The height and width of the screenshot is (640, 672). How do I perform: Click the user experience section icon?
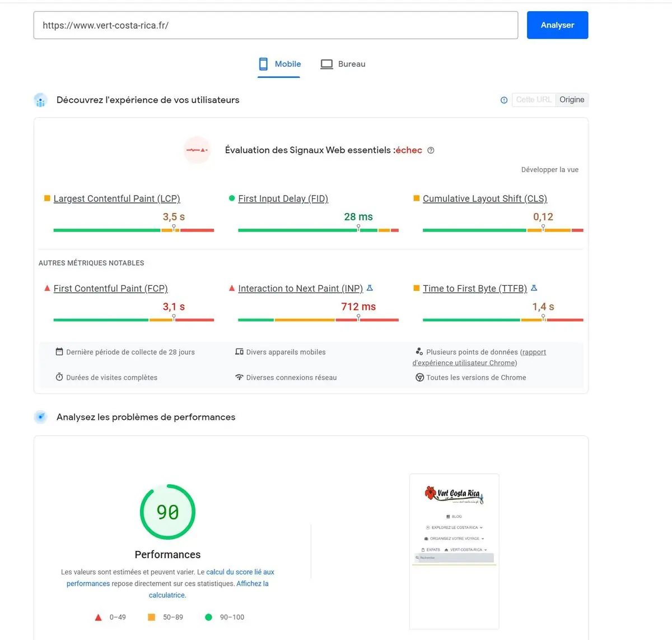40,100
